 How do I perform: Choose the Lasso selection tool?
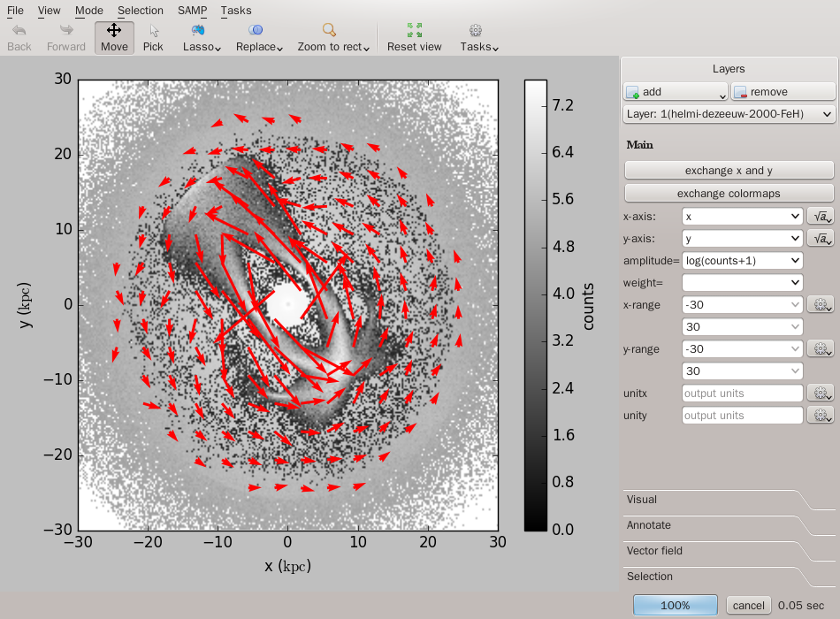201,37
